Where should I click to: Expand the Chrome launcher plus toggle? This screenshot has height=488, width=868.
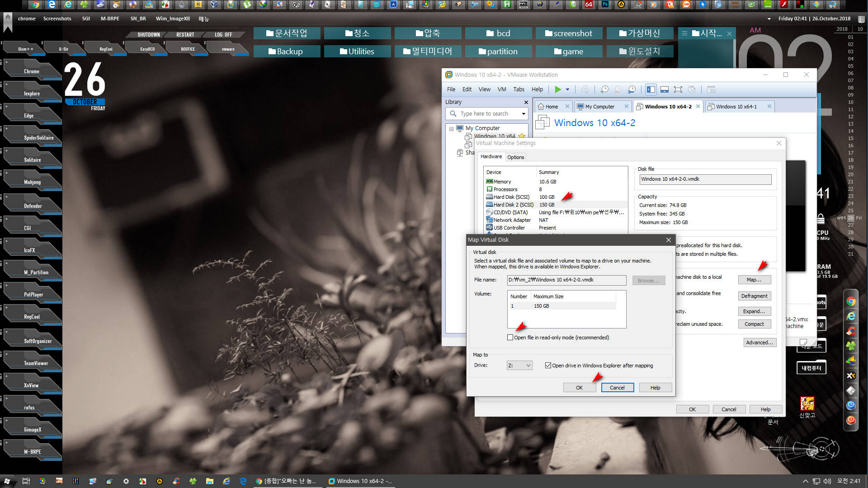tap(6, 62)
